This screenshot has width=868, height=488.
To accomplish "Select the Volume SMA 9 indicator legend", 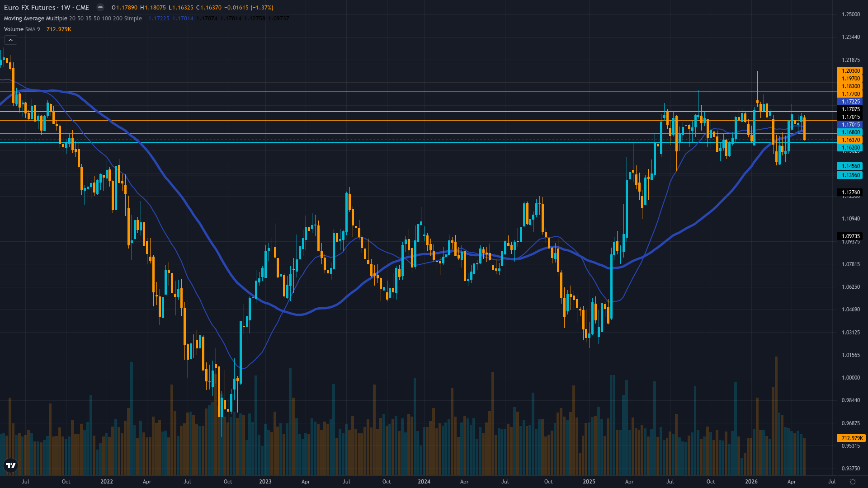I will click(22, 29).
